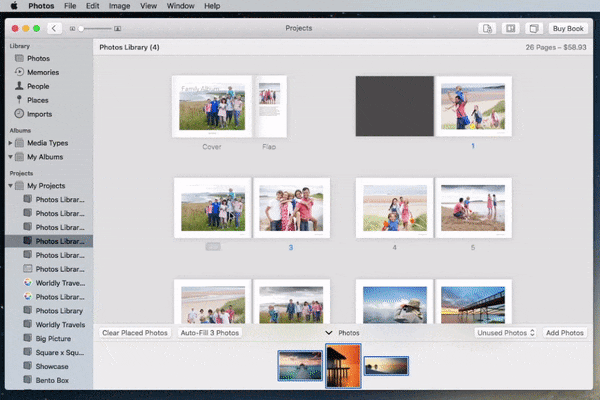This screenshot has width=600, height=400.
Task: Select the boardwalk sunset tray photo
Action: 300,366
